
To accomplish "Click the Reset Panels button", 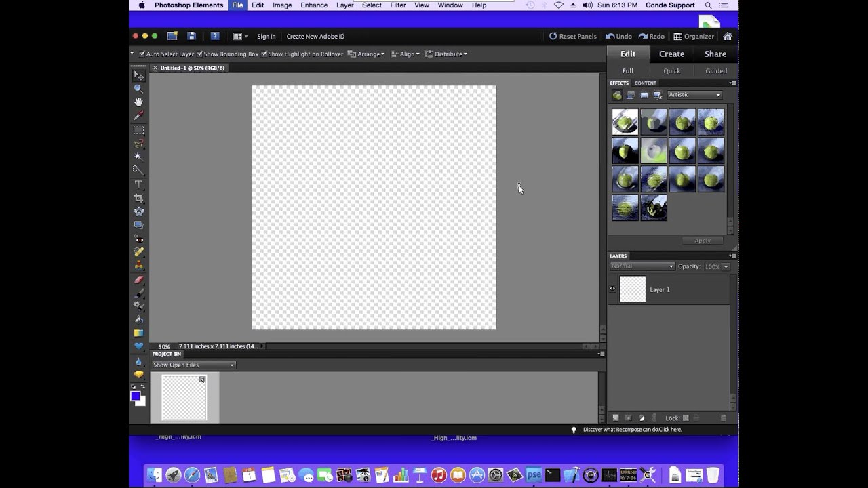I will pos(573,36).
